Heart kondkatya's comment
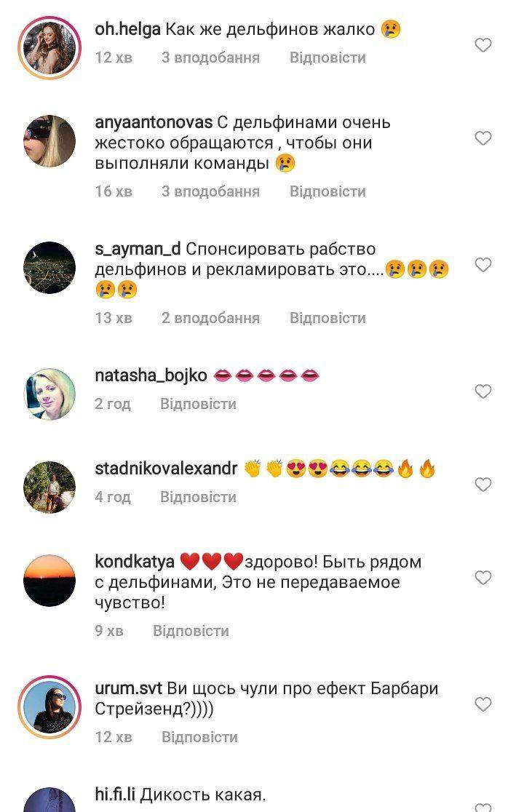524x812 pixels. [x=483, y=578]
